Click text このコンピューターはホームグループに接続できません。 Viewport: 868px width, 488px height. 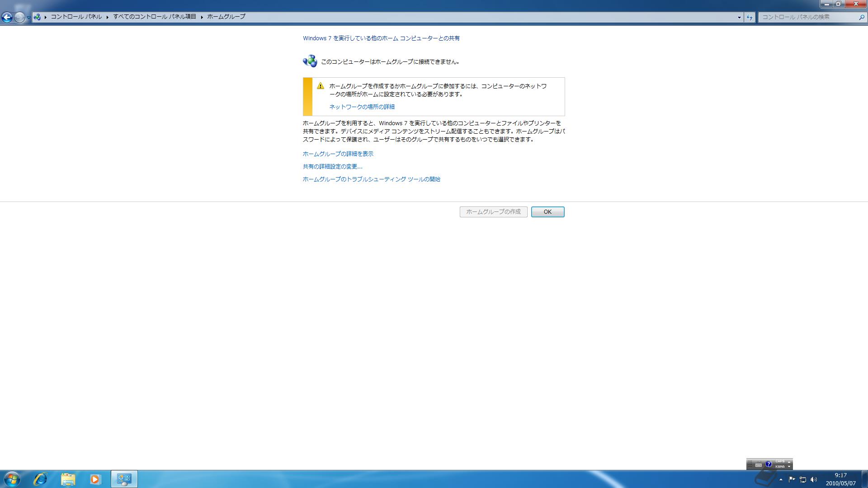click(391, 62)
